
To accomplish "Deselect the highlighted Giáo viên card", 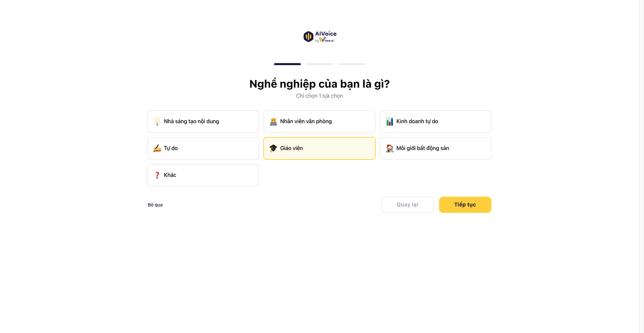I will 319,148.
